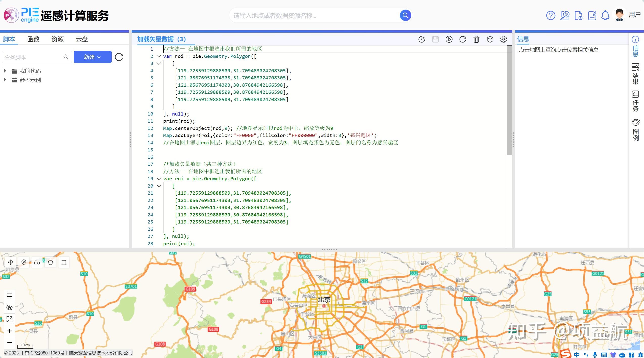The height and width of the screenshot is (358, 644).
Task: Toggle fullscreen map view
Action: point(10,319)
